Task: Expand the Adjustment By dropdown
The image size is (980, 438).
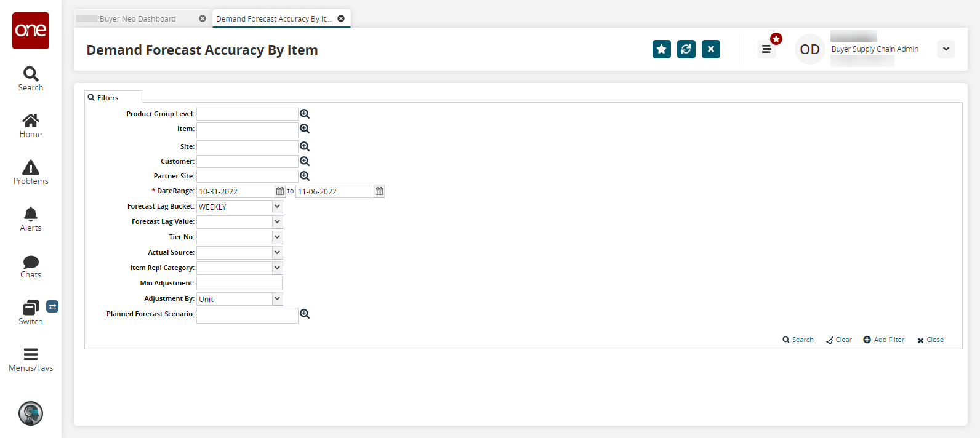Action: [277, 299]
